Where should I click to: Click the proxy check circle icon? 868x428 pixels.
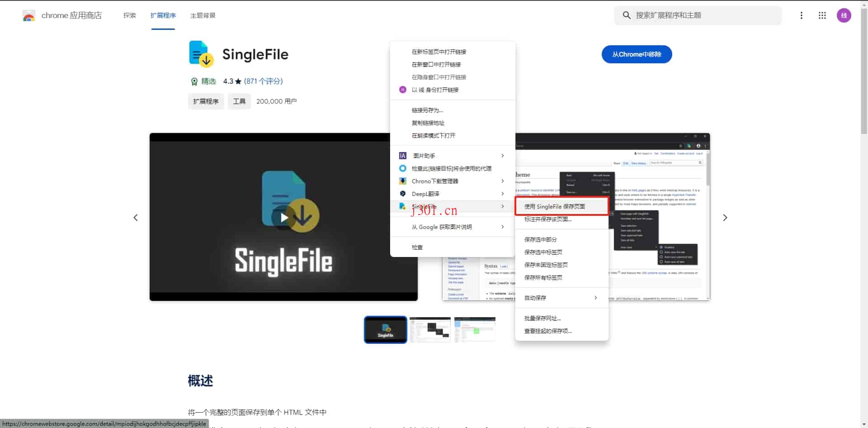pos(402,168)
